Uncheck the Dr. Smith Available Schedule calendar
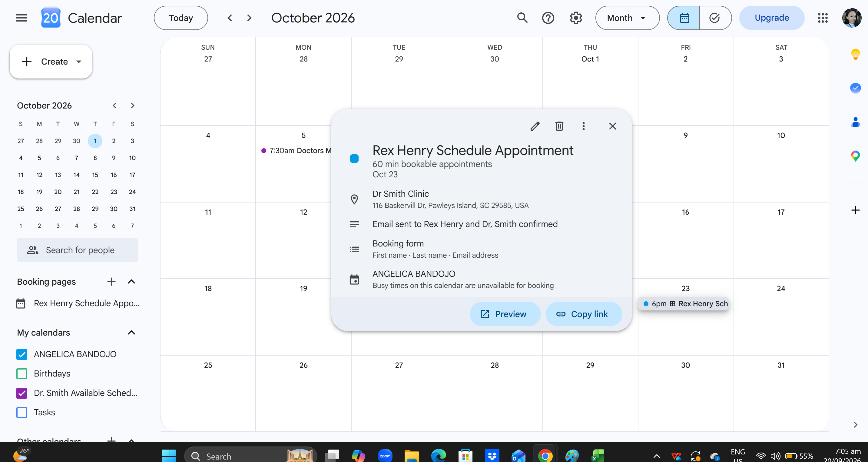868x462 pixels. pyautogui.click(x=22, y=393)
